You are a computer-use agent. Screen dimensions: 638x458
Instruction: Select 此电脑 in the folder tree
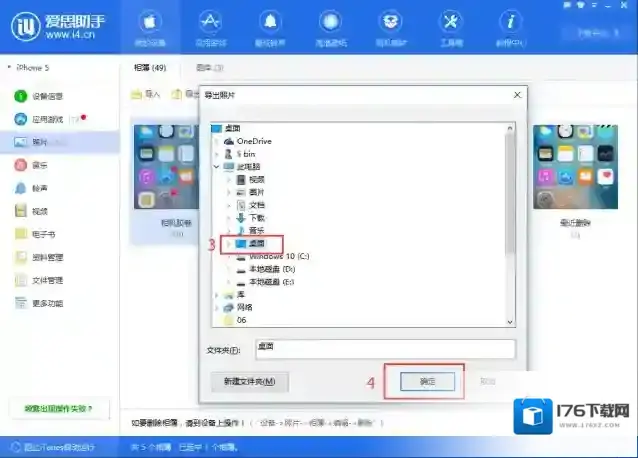coord(242,167)
